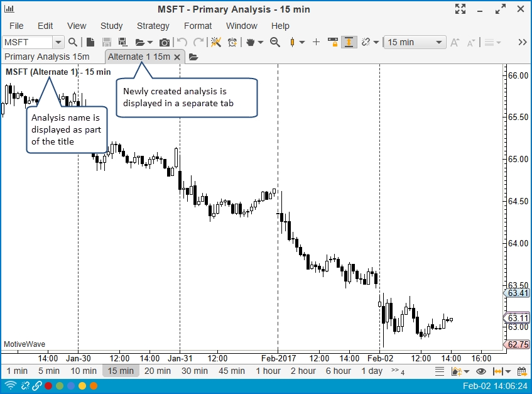Open dropdown arrow next to open folder icon
Screen dimensions: 532x394
(150, 43)
